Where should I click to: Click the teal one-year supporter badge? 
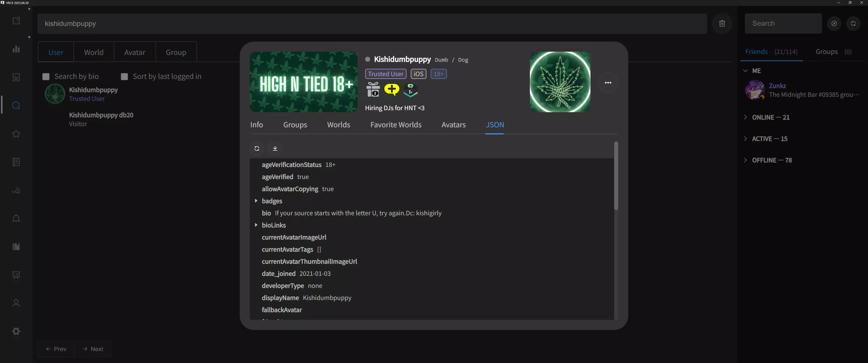pos(411,90)
